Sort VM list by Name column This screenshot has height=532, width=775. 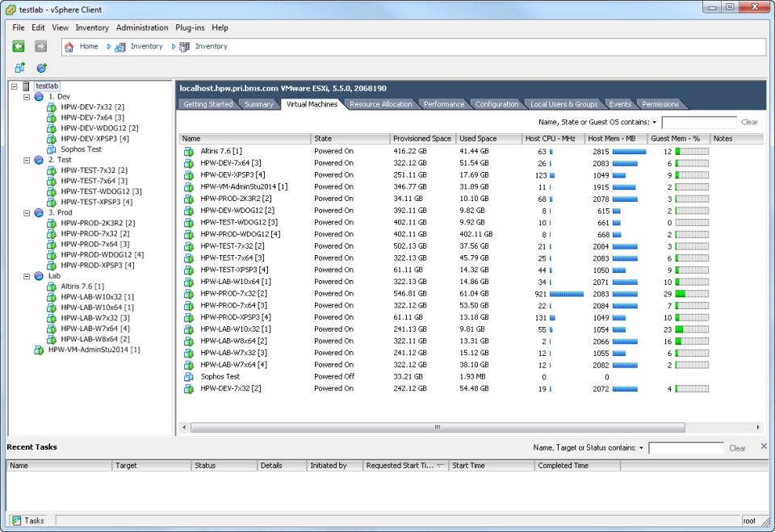click(x=245, y=139)
